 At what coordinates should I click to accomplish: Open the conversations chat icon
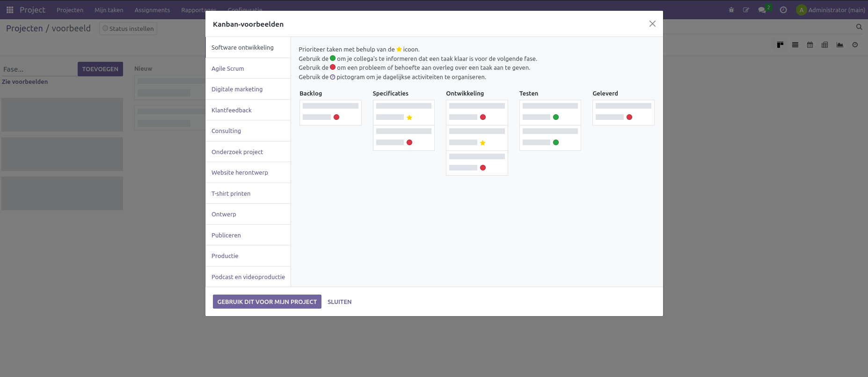[x=762, y=10]
